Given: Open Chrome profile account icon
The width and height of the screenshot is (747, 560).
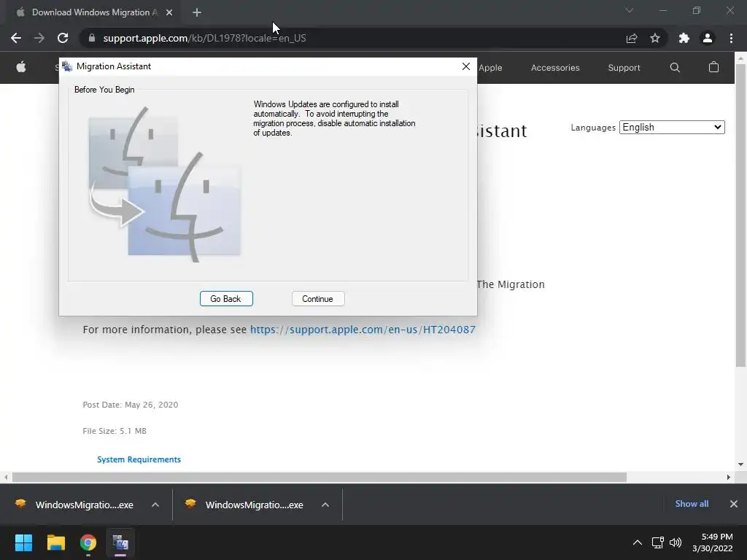Looking at the screenshot, I should tap(708, 38).
